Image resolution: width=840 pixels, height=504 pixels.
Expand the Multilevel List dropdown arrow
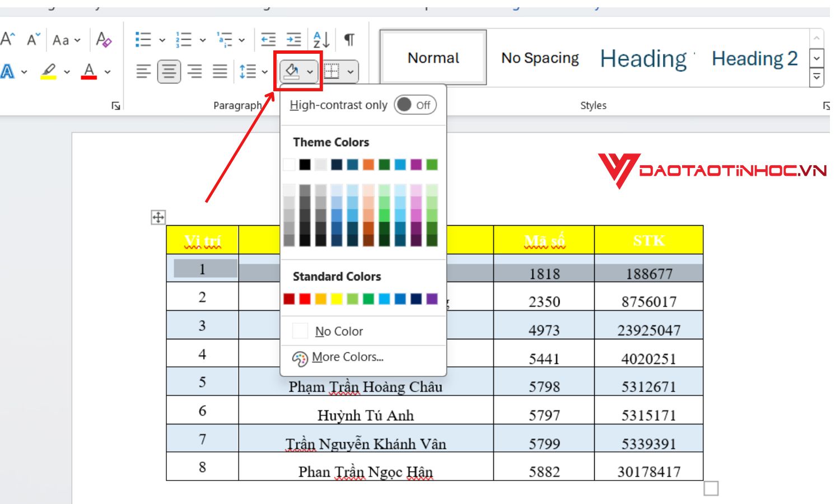click(x=241, y=40)
